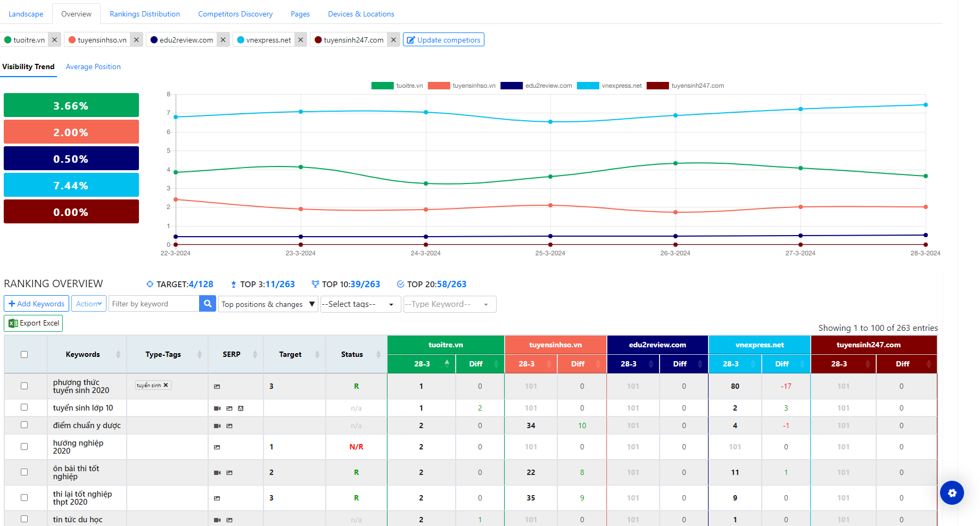Click the Export Excel button
Screen dimensions: 980x526
click(34, 323)
